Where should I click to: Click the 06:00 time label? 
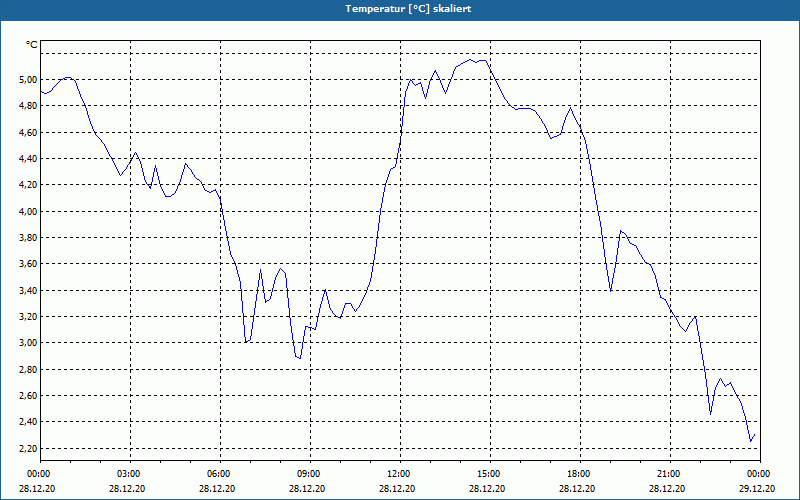220,474
